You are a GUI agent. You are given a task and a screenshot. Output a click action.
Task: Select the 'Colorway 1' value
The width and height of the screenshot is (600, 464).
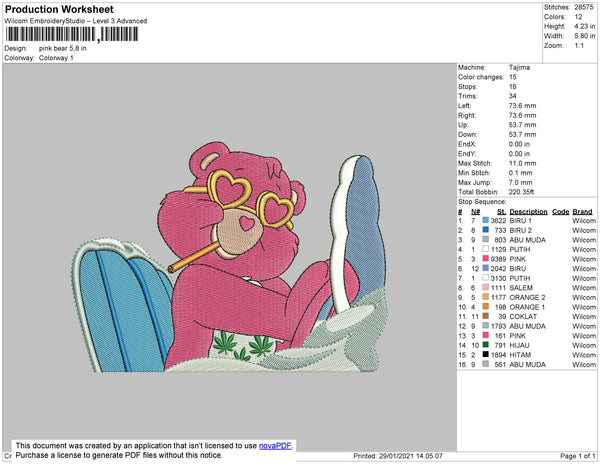(56, 58)
